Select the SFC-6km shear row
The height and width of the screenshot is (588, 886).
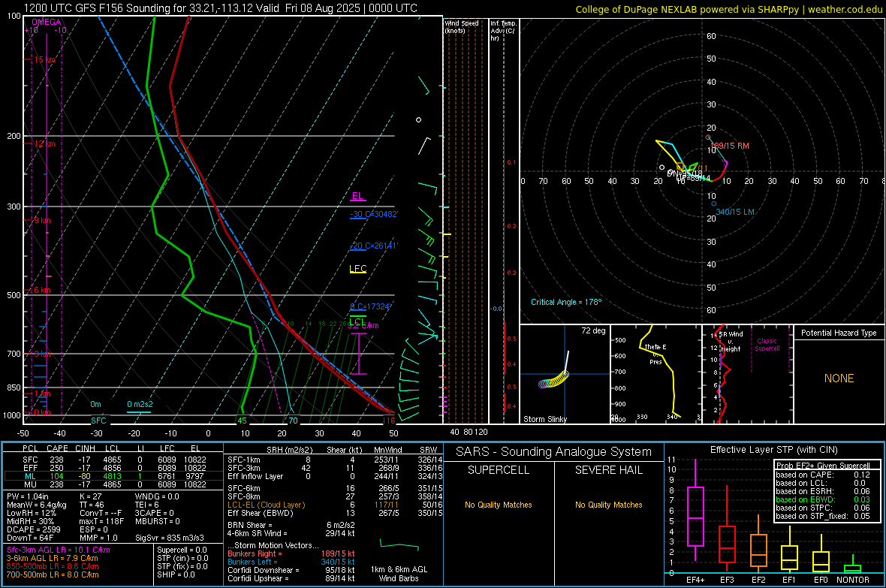point(333,488)
